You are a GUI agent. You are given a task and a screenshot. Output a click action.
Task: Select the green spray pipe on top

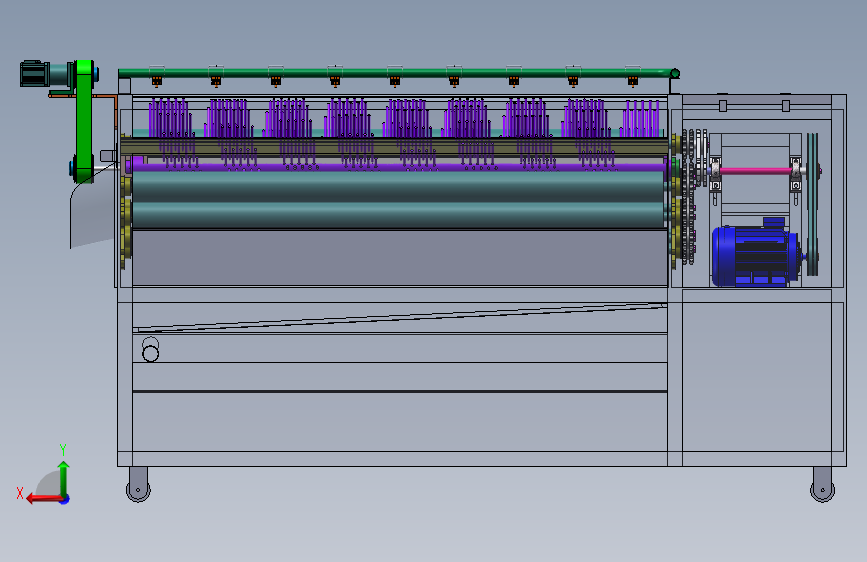pos(397,73)
